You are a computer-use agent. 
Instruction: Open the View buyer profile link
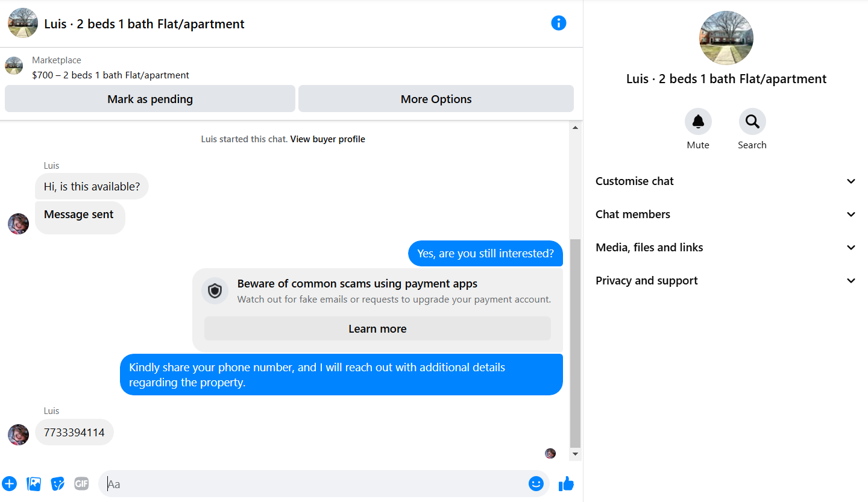click(327, 139)
